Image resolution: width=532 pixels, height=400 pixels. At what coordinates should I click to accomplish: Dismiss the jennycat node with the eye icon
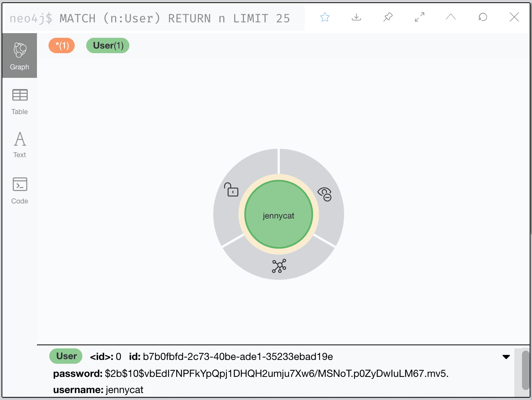(325, 194)
